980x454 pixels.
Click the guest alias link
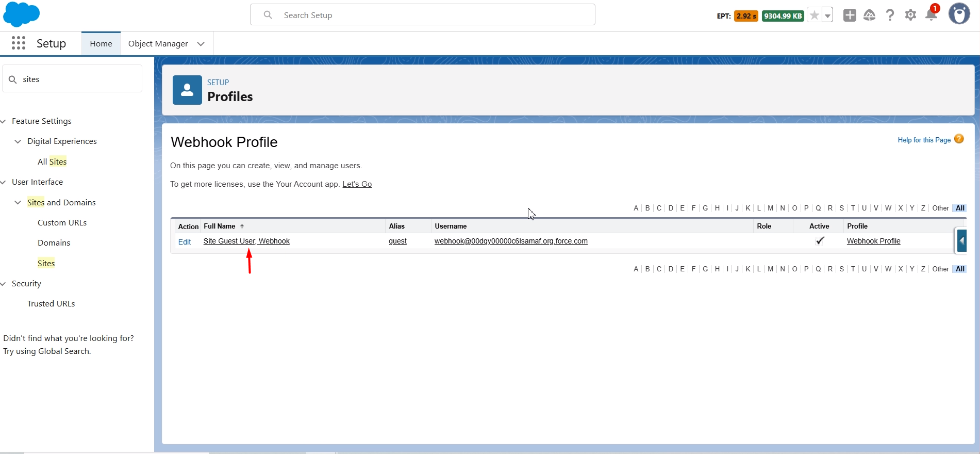tap(397, 241)
